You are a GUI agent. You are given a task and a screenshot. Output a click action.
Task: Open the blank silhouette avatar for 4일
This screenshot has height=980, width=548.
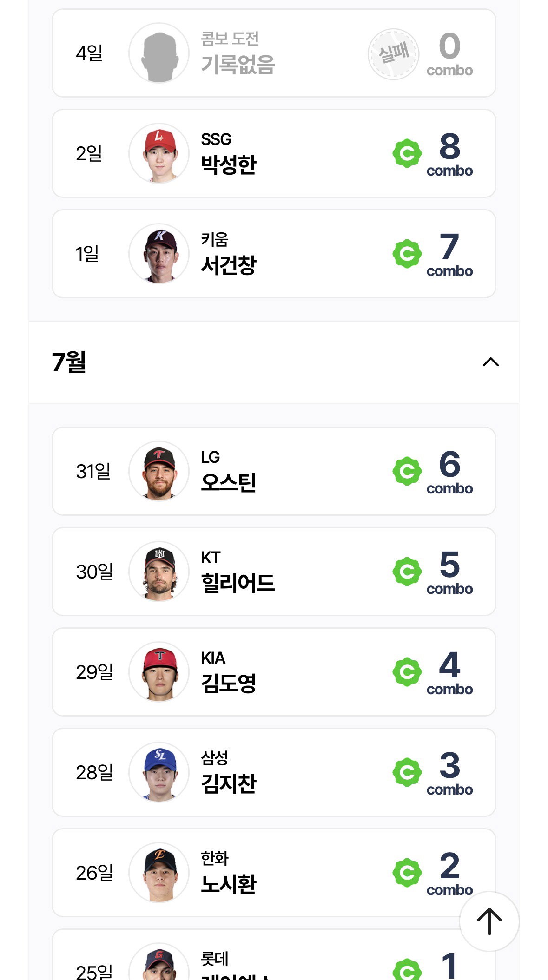click(x=159, y=53)
